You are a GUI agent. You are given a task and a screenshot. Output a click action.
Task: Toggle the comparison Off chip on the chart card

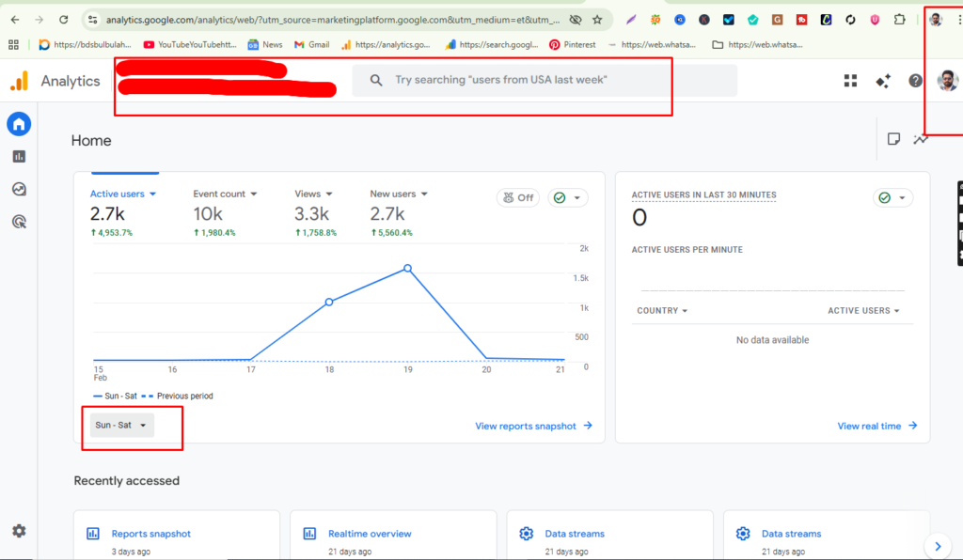coord(517,197)
